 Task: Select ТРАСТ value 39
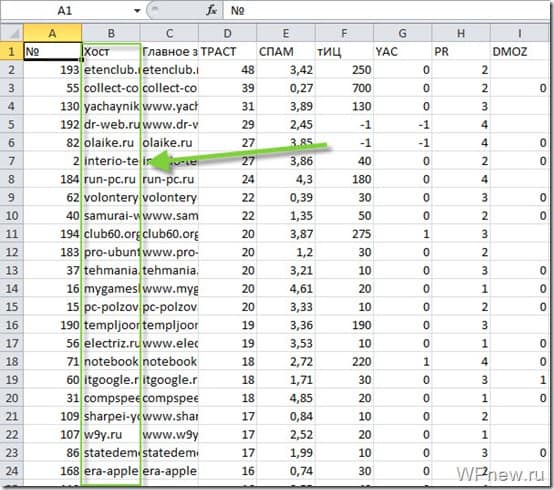click(x=228, y=88)
